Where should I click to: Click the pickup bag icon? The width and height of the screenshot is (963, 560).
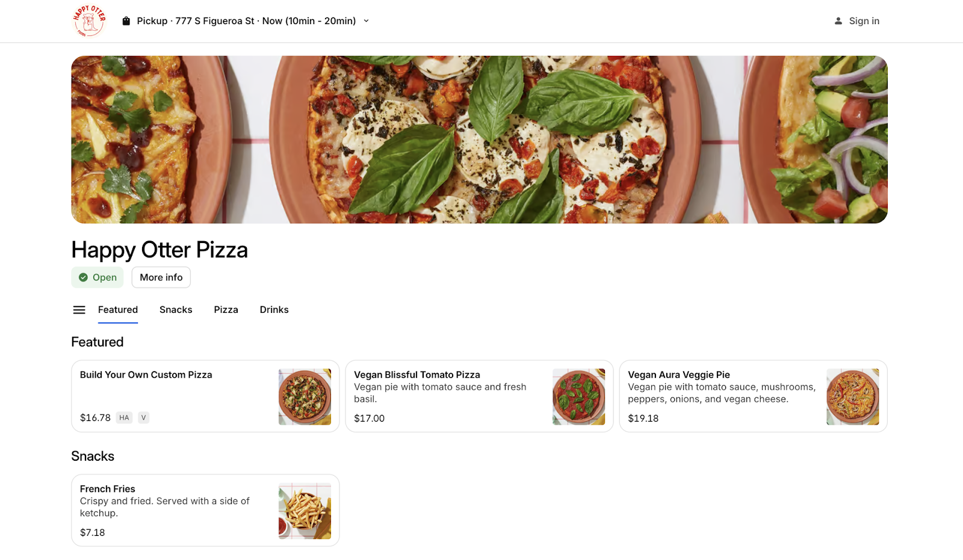pos(126,21)
